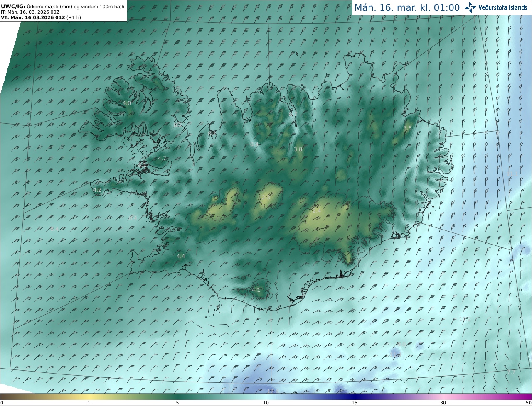532x406 pixels.
Task: Click the 15 tick on the color scale
Action: [x=355, y=403]
